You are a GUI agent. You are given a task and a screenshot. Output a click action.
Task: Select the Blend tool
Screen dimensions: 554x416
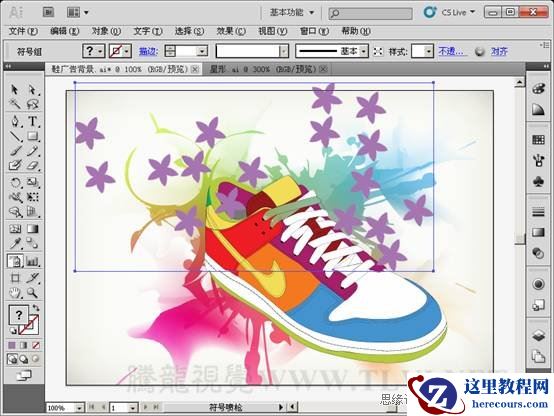pyautogui.click(x=33, y=244)
